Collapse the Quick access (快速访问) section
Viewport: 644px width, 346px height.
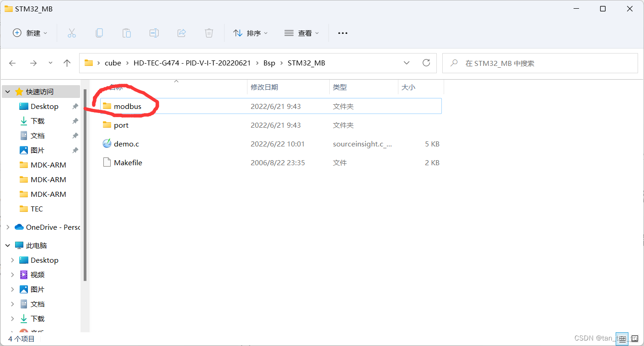8,92
